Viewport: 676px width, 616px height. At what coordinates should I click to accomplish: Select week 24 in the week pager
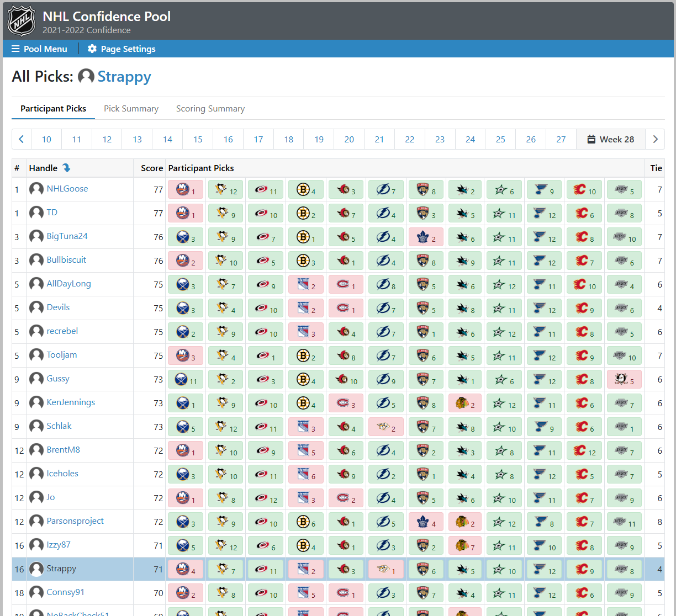click(470, 139)
